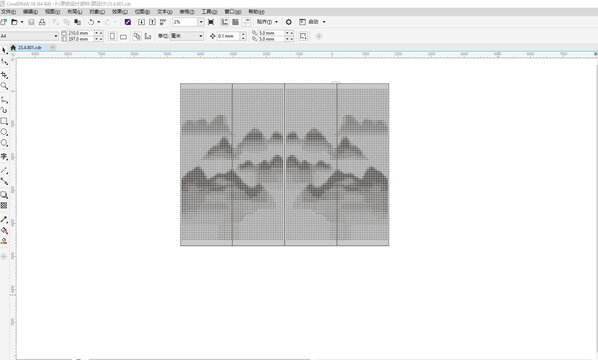Select the Zoom magnifier tool

tap(4, 86)
